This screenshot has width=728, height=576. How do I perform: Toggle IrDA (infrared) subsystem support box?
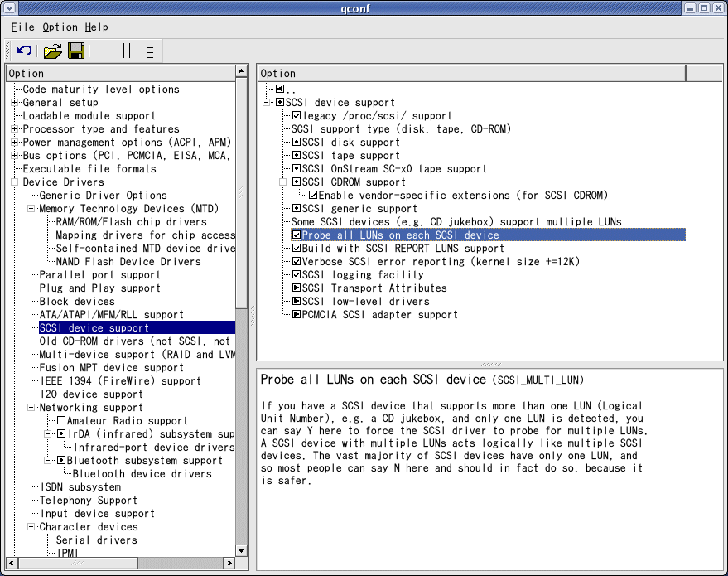pos(61,433)
